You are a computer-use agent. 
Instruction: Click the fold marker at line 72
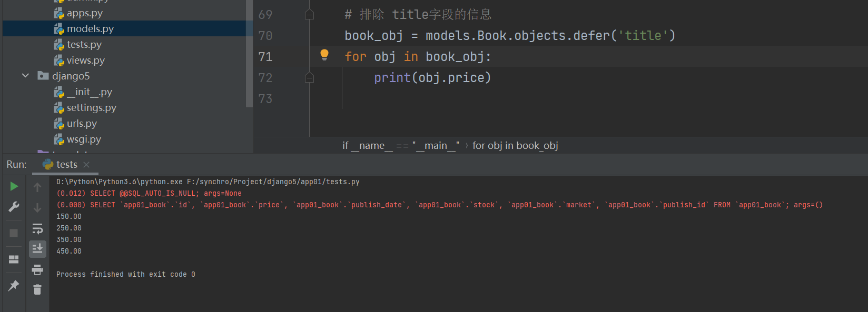tap(310, 78)
